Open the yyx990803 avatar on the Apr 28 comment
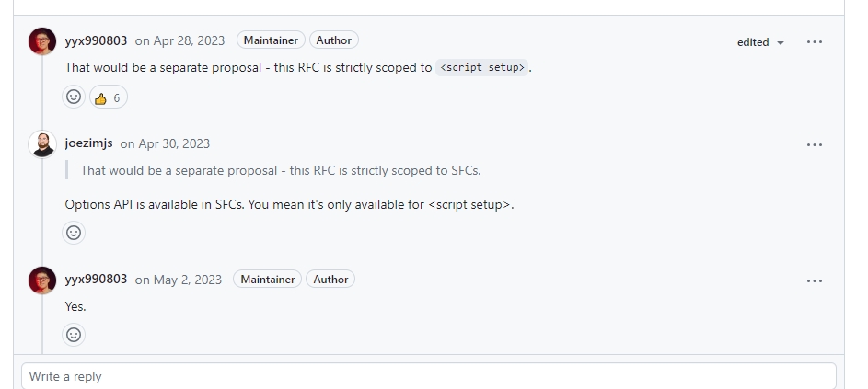The image size is (868, 389). [x=42, y=41]
